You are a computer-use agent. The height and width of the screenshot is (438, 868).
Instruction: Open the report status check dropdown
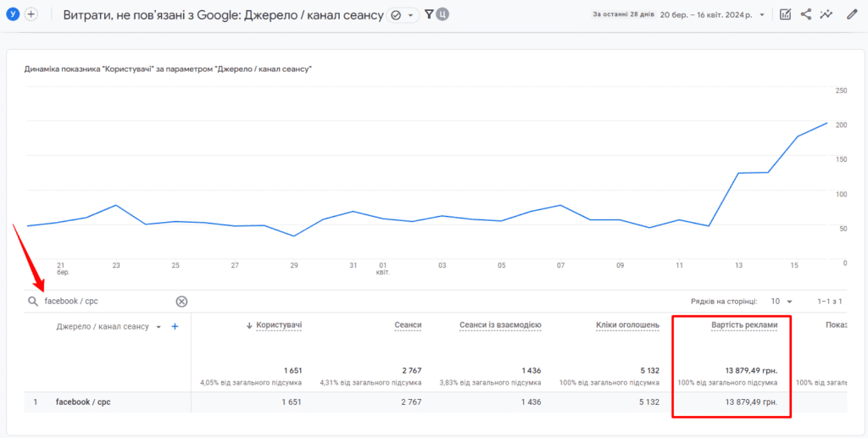tap(403, 15)
